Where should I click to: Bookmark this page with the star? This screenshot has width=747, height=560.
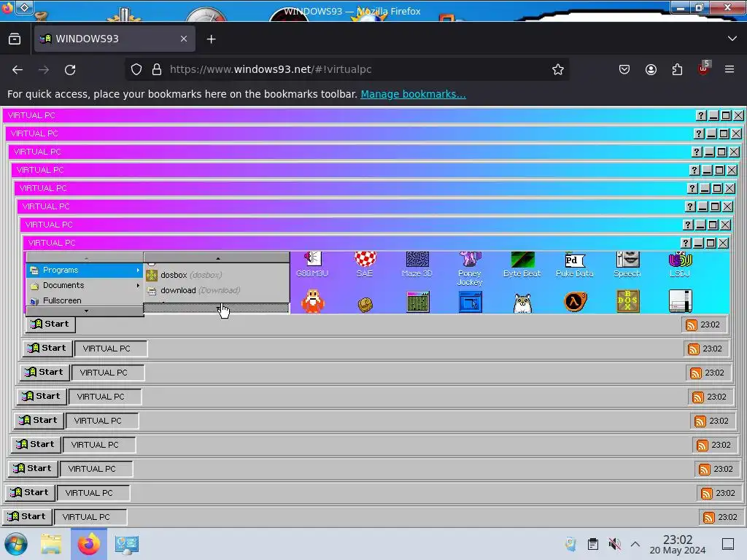(x=558, y=69)
